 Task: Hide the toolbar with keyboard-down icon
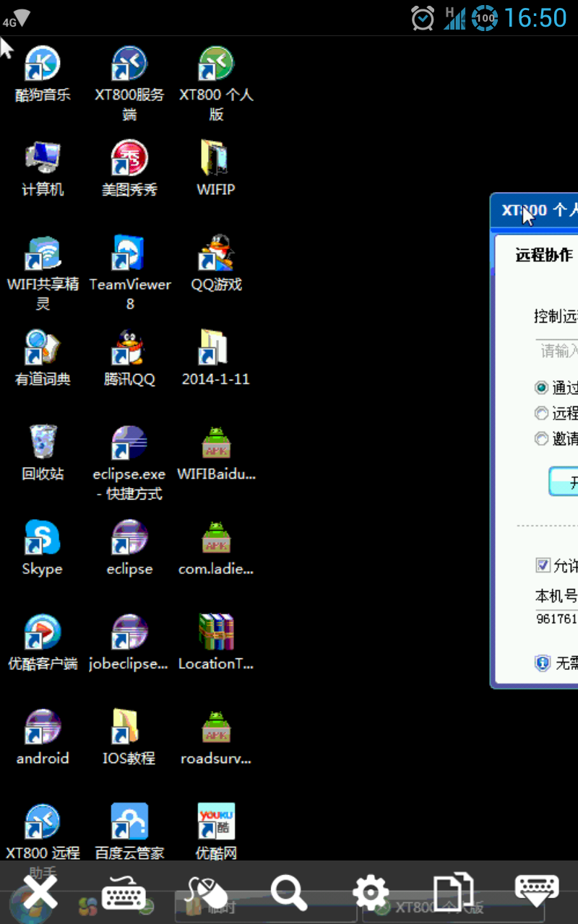point(537,892)
